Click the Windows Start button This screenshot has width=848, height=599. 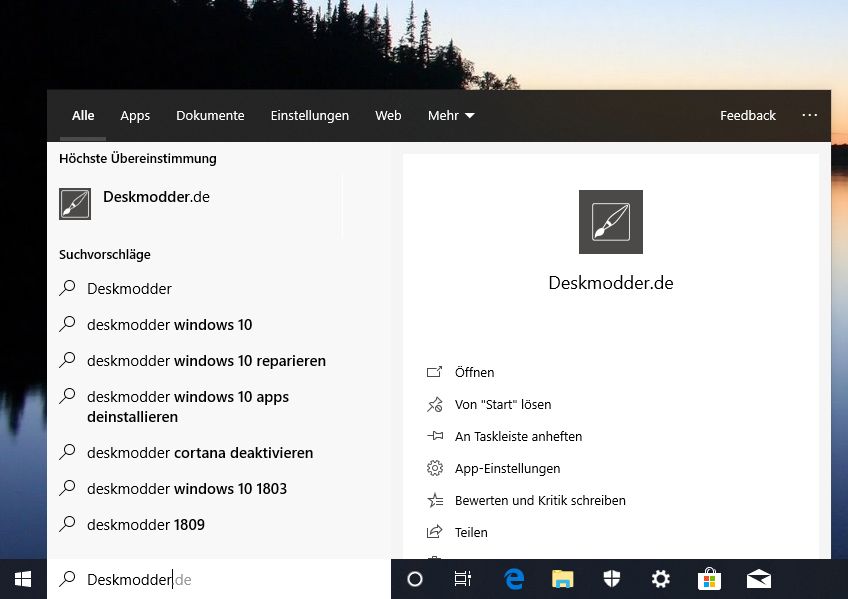(x=23, y=579)
